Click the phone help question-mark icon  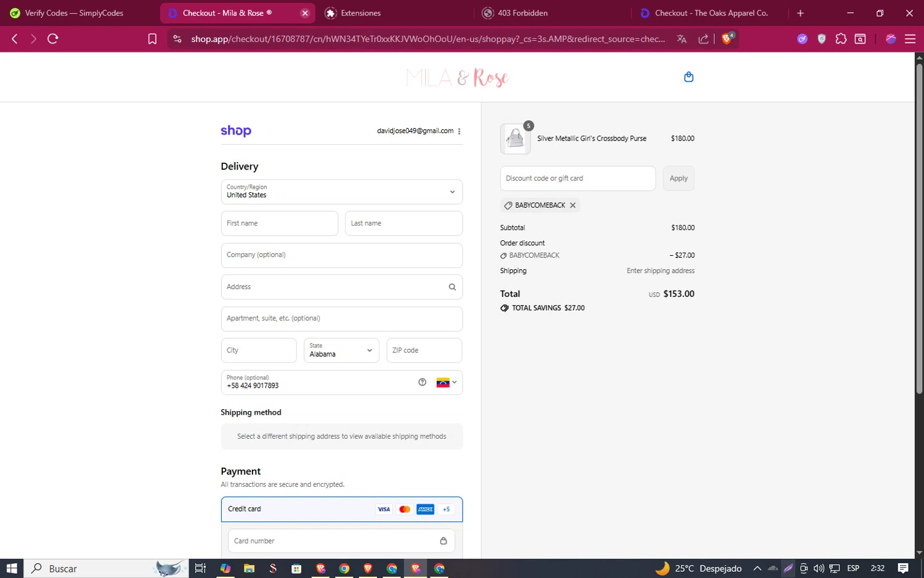(422, 382)
